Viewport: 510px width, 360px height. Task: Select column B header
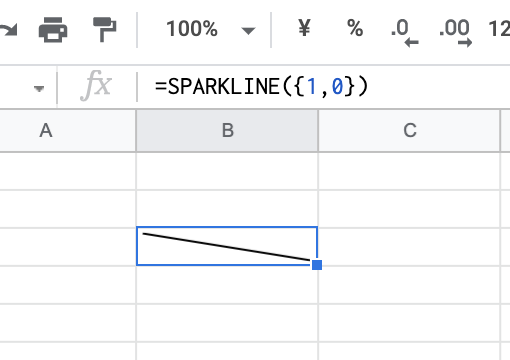pyautogui.click(x=227, y=130)
